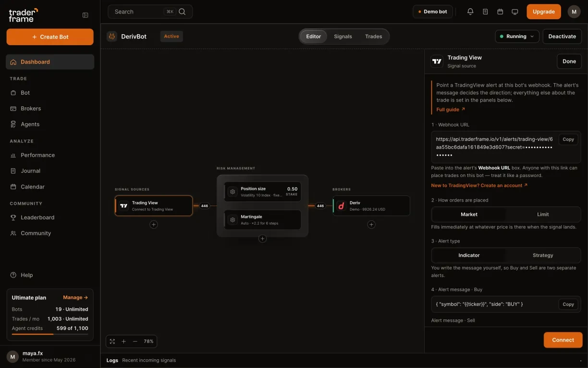This screenshot has width=588, height=368.
Task: Open Agents in sidebar
Action: point(50,124)
